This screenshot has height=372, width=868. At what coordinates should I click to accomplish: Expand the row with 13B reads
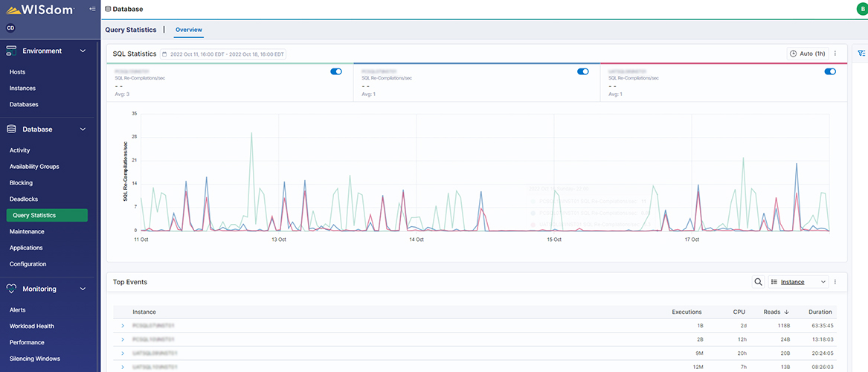(122, 367)
